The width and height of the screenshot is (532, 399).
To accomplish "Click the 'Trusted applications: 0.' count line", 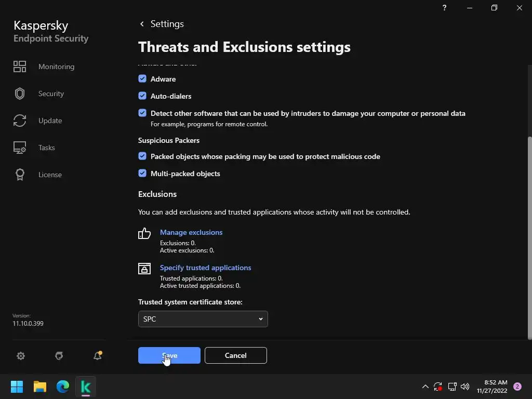I will click(191, 278).
